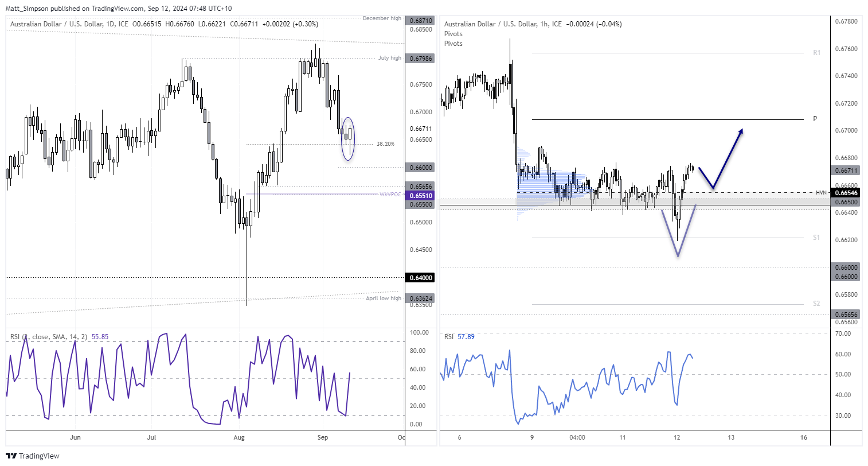Select the WKVPOC line label

(x=390, y=195)
